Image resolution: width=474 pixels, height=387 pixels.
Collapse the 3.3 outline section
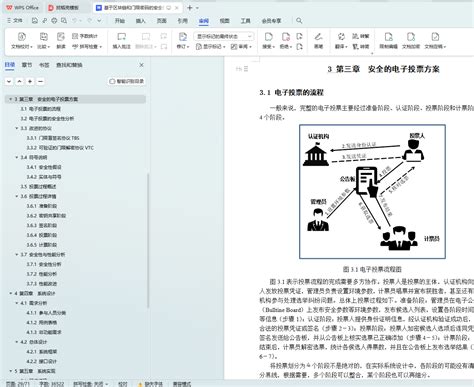click(x=16, y=128)
